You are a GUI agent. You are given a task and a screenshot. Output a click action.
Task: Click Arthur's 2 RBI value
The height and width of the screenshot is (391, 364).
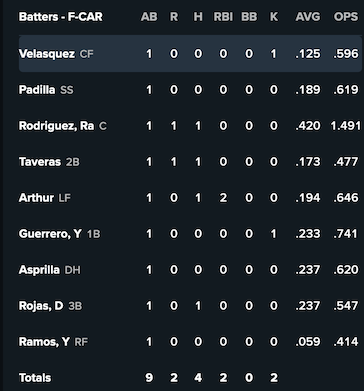coord(223,198)
